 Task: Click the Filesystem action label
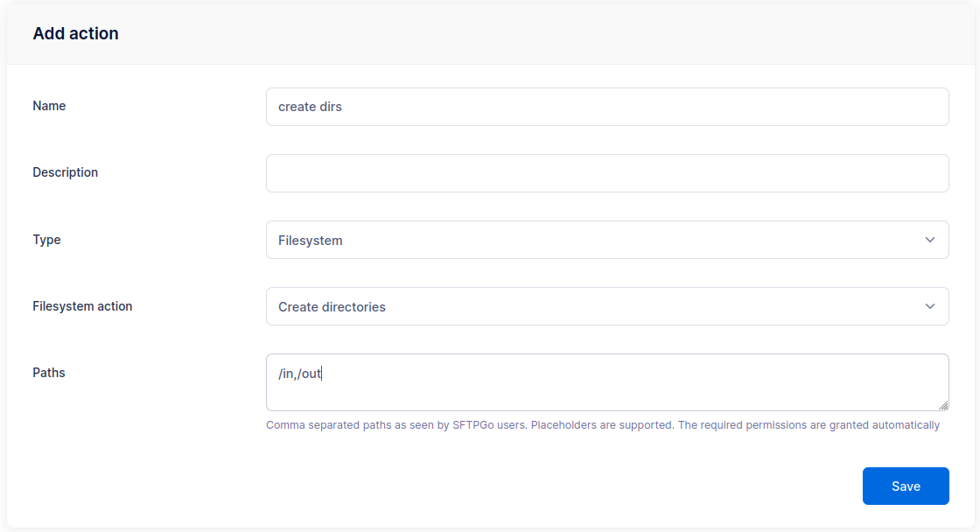click(x=82, y=306)
